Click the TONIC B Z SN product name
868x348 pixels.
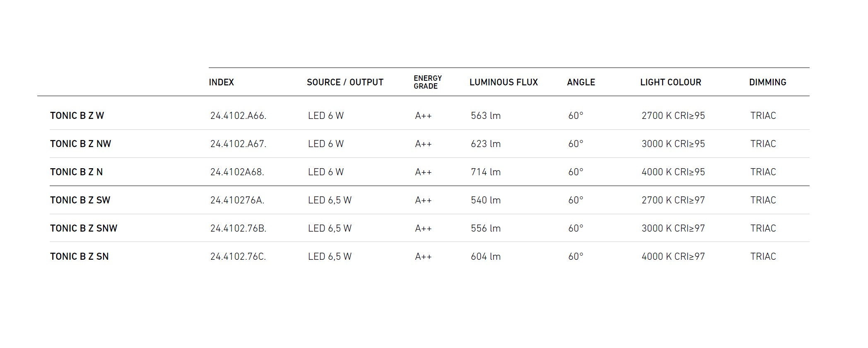coord(79,257)
